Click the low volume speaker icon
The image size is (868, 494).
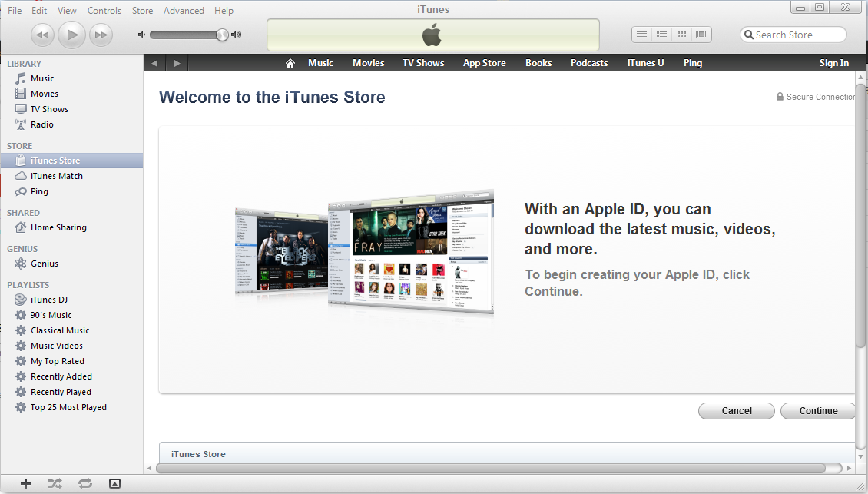[x=141, y=35]
